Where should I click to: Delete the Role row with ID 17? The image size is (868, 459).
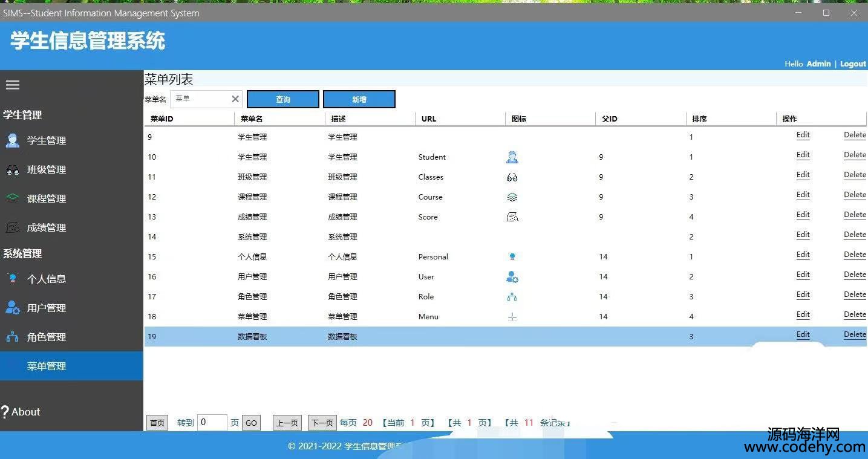pos(855,295)
